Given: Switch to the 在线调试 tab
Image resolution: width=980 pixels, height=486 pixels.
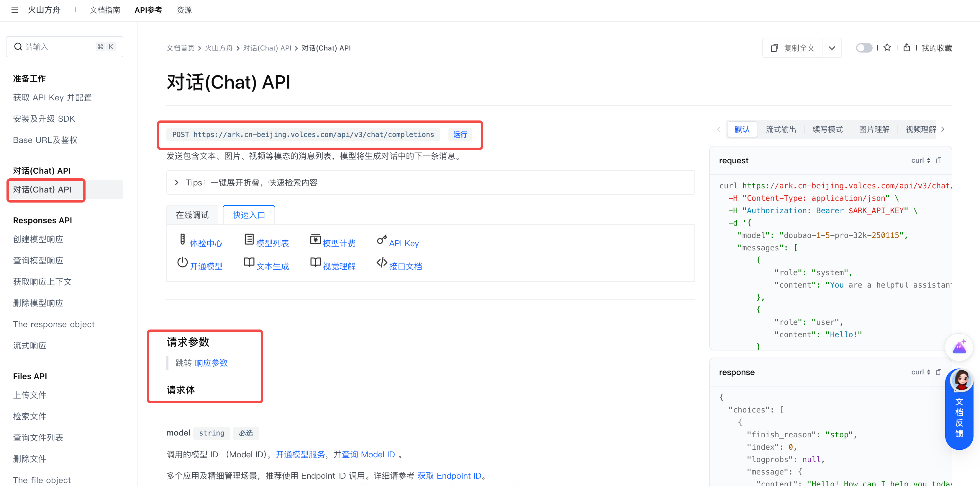Looking at the screenshot, I should (x=192, y=215).
